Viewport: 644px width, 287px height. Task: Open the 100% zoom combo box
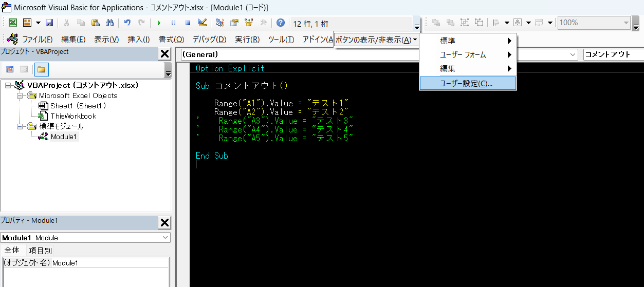tap(594, 23)
